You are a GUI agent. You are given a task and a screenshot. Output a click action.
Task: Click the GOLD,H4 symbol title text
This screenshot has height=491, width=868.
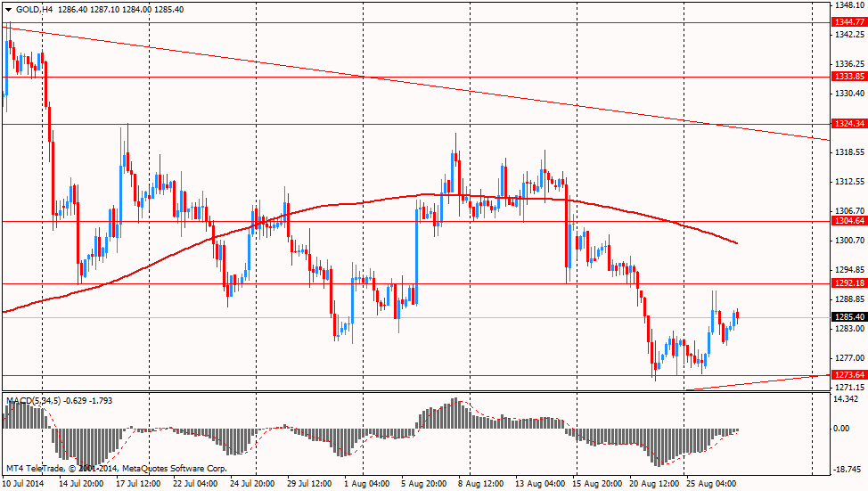tap(33, 8)
